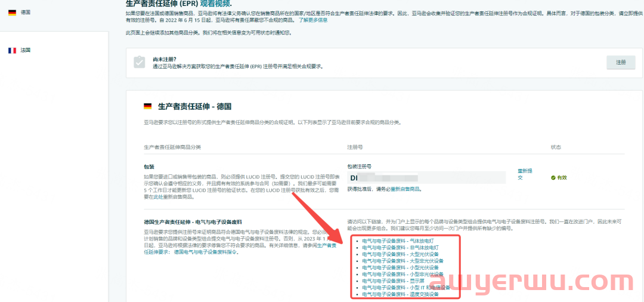
Task: Open 重新启售商品 link under the registration number
Action: 406,189
